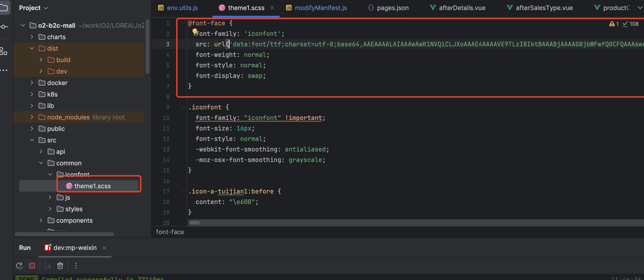Click the 'iconfont' value on line 2

point(262,34)
